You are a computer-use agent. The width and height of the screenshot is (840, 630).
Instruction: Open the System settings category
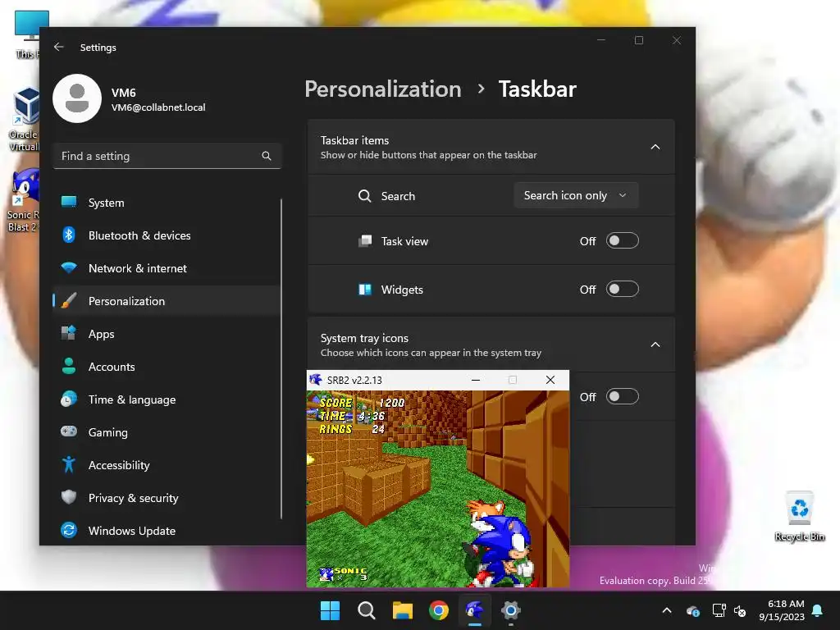(x=166, y=203)
